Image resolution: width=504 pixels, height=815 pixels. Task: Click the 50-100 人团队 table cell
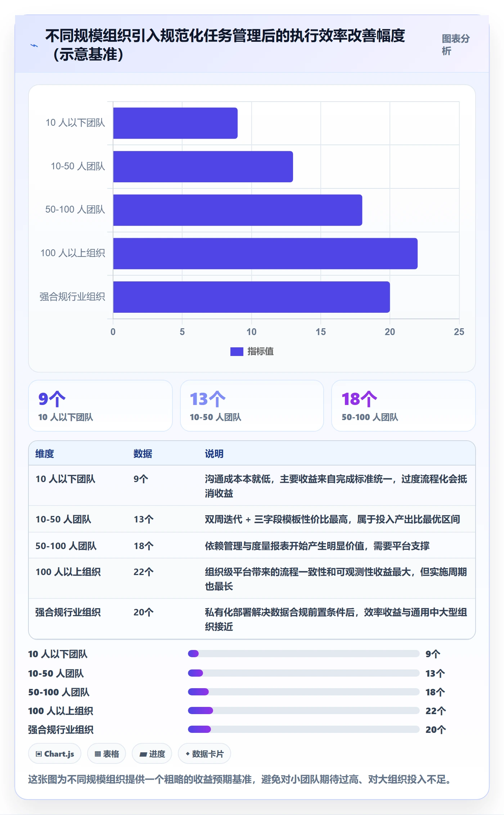(66, 546)
